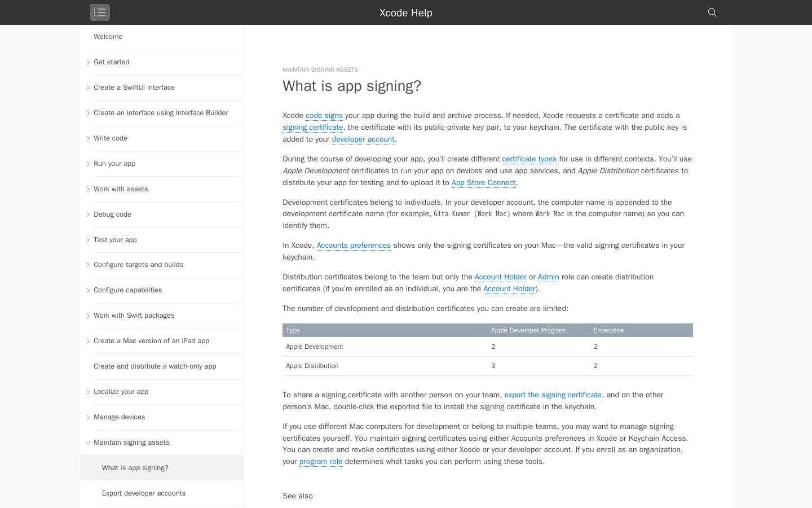This screenshot has width=812, height=508.
Task: Follow the first Account Holder link
Action: pos(501,277)
